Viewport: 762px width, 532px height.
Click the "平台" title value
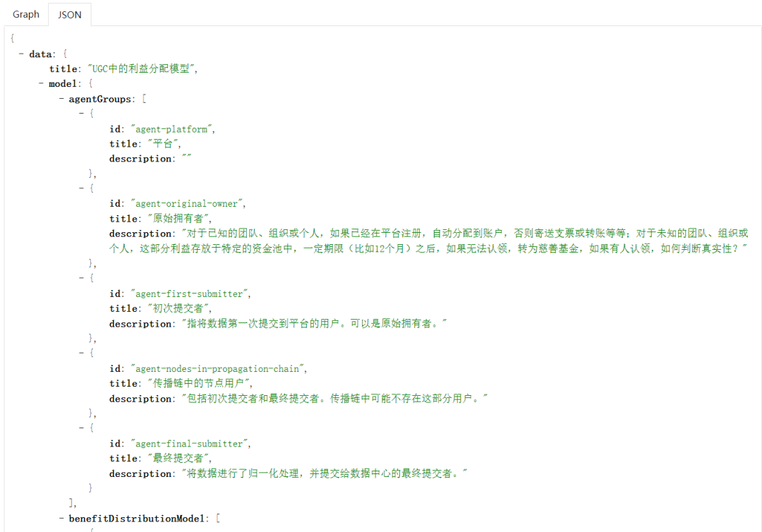pos(164,144)
